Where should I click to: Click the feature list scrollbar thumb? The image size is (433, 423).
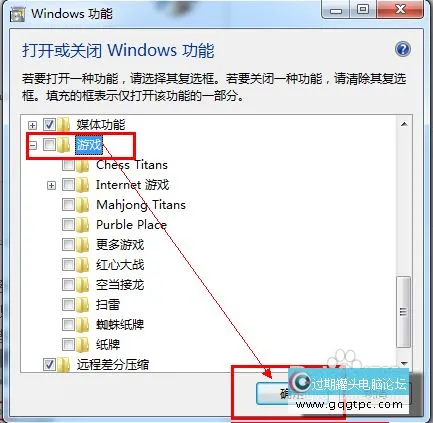pyautogui.click(x=404, y=312)
